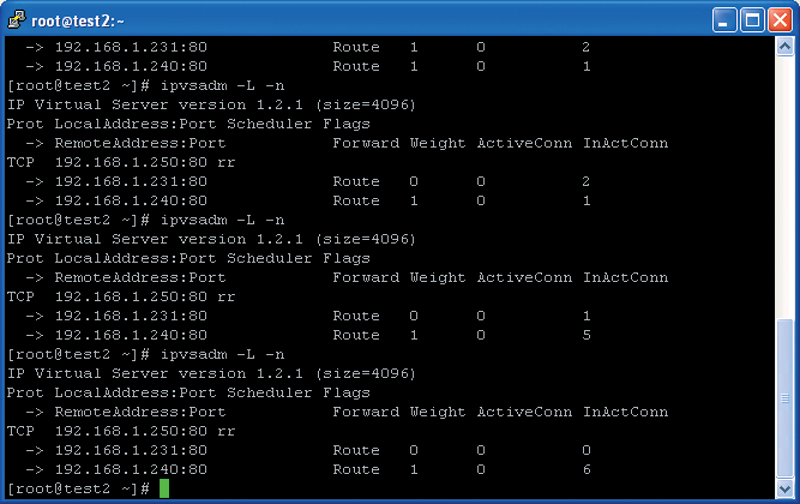Click the first IP Virtual Server version line

tap(211, 105)
